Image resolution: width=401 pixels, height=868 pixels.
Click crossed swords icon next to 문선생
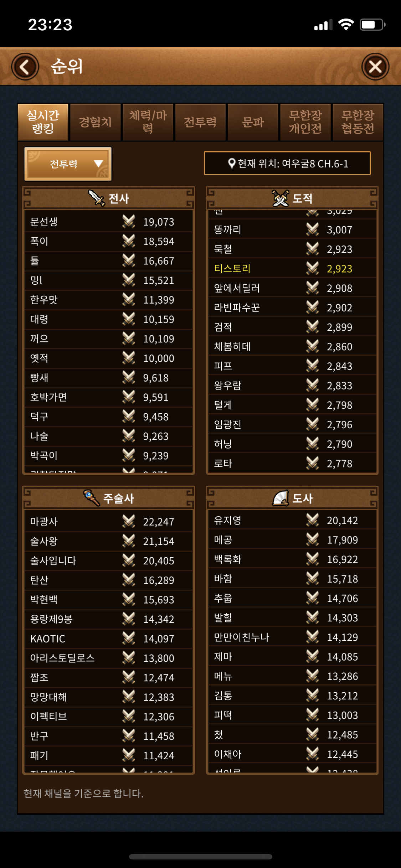pos(129,222)
